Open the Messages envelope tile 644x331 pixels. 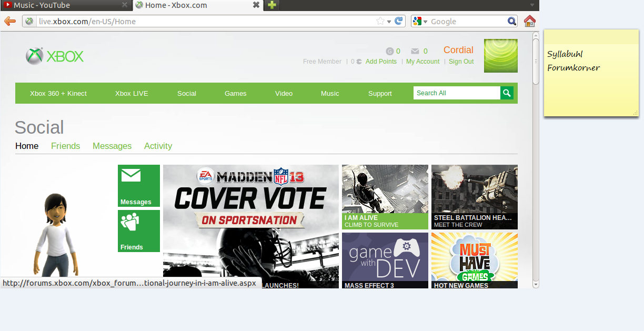pyautogui.click(x=139, y=186)
